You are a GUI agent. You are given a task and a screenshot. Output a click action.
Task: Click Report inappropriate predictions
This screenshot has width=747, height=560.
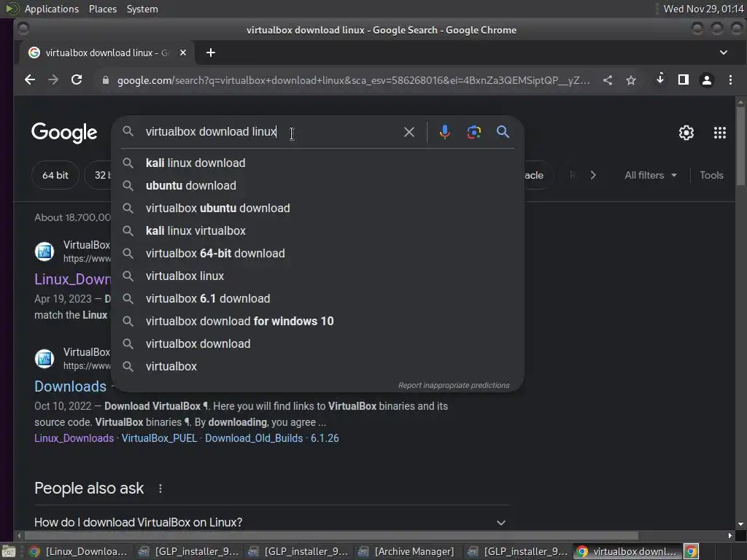[x=454, y=385]
